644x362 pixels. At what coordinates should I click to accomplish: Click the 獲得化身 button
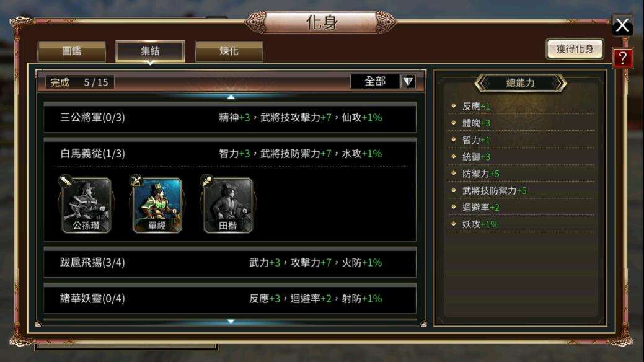(575, 49)
